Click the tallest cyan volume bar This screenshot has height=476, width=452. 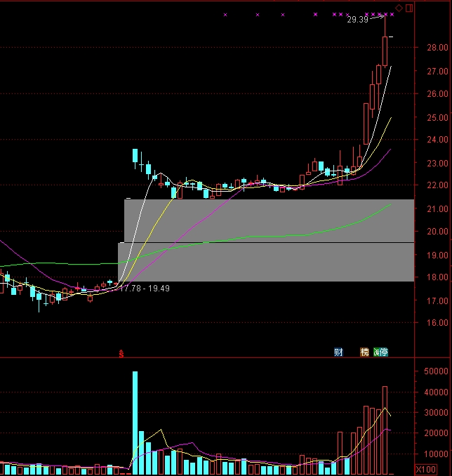(x=135, y=423)
